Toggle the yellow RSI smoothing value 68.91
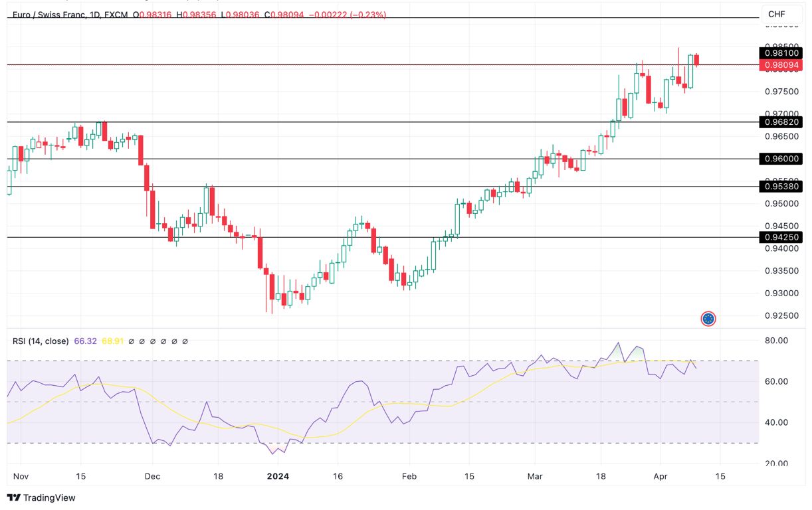Screen dimensions: 812x510 [x=113, y=340]
